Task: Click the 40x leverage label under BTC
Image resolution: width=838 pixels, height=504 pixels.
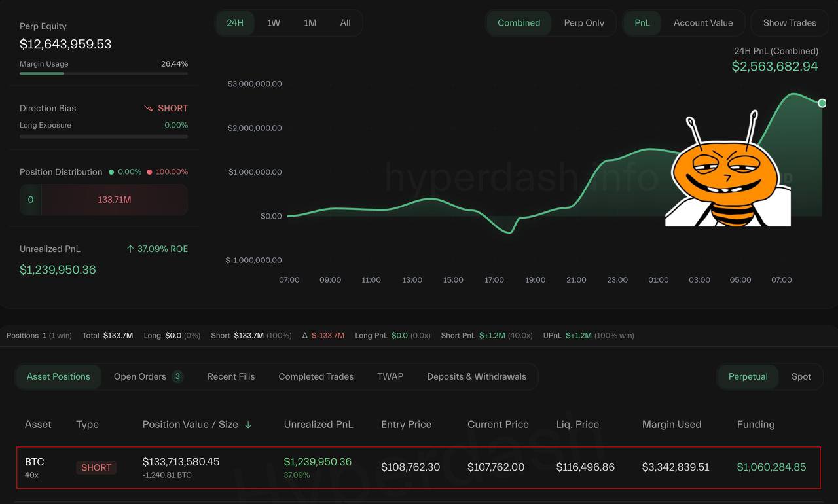Action: (x=31, y=475)
